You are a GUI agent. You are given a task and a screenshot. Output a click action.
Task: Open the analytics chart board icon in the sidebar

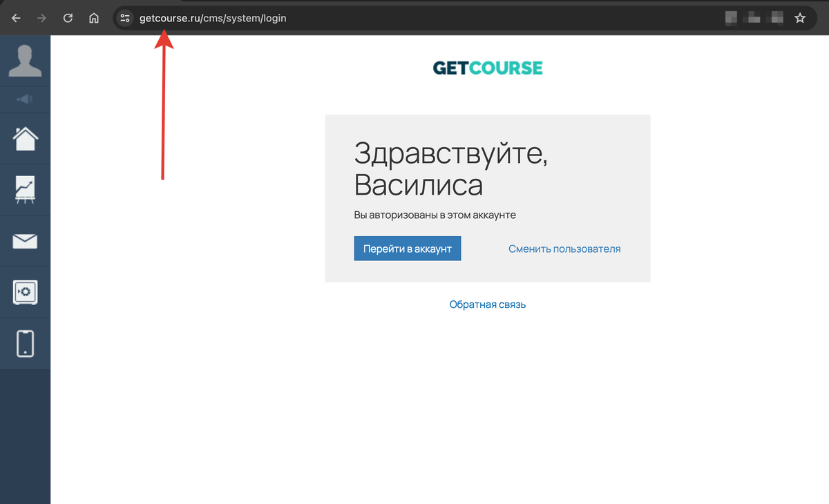click(26, 190)
